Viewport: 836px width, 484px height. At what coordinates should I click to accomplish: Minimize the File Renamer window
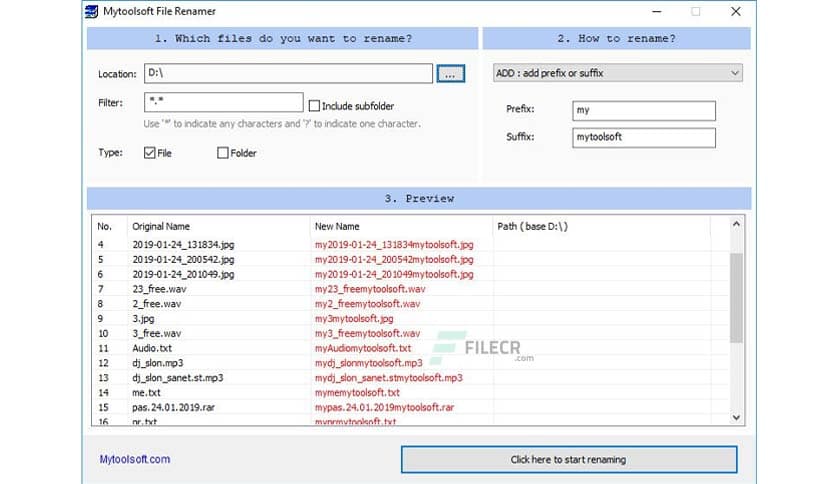[657, 11]
